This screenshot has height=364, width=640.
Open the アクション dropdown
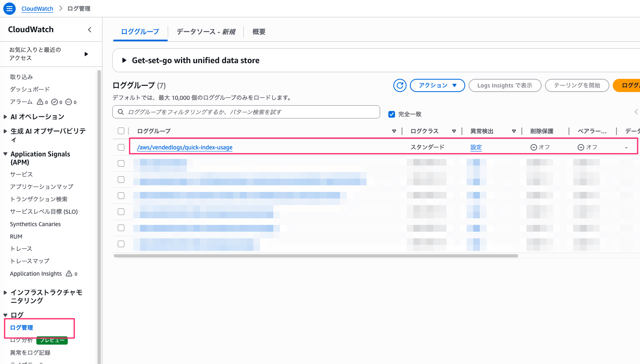(x=437, y=85)
